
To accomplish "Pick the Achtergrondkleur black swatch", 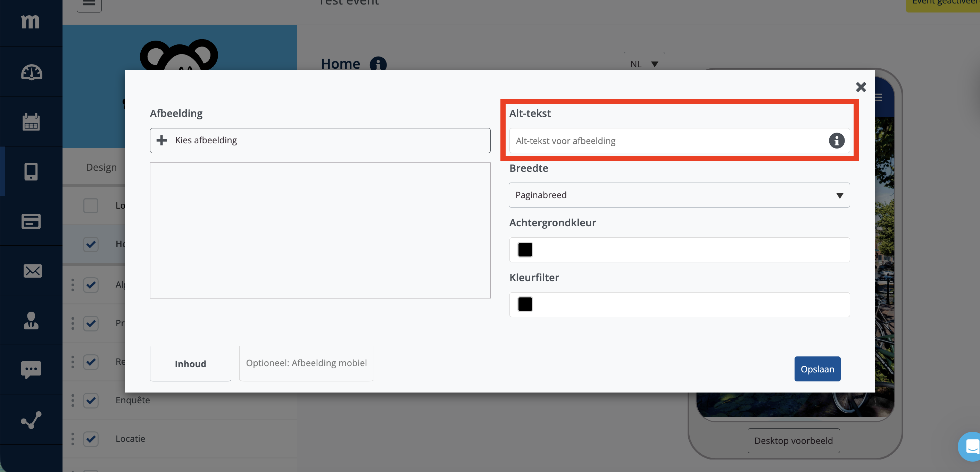I will tap(525, 250).
